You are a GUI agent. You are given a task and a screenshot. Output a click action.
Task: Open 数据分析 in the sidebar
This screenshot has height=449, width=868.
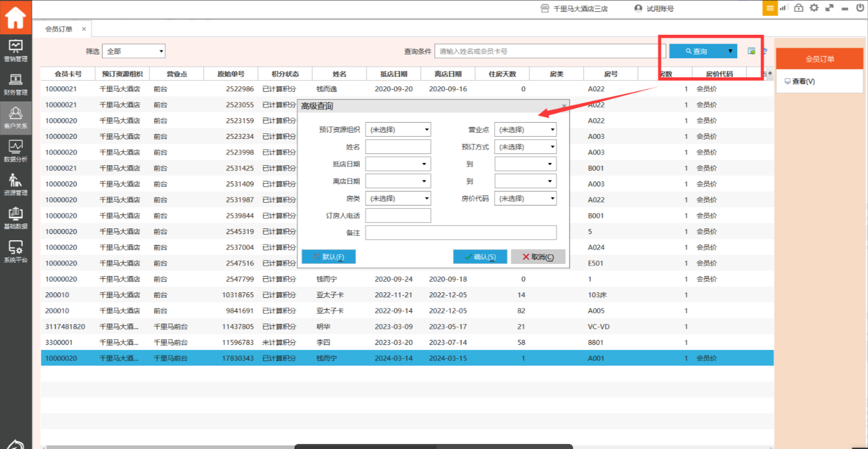[16, 151]
